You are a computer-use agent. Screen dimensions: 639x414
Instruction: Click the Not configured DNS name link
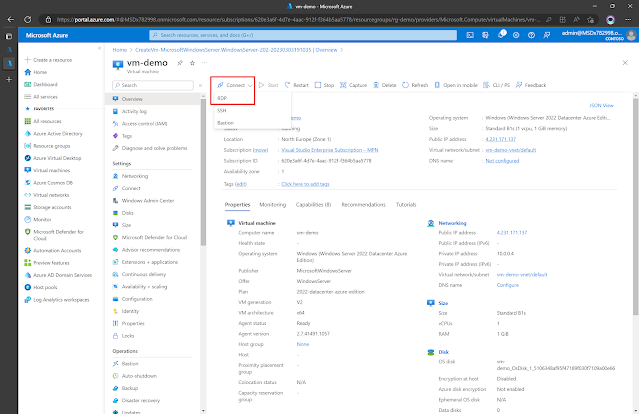tap(502, 161)
